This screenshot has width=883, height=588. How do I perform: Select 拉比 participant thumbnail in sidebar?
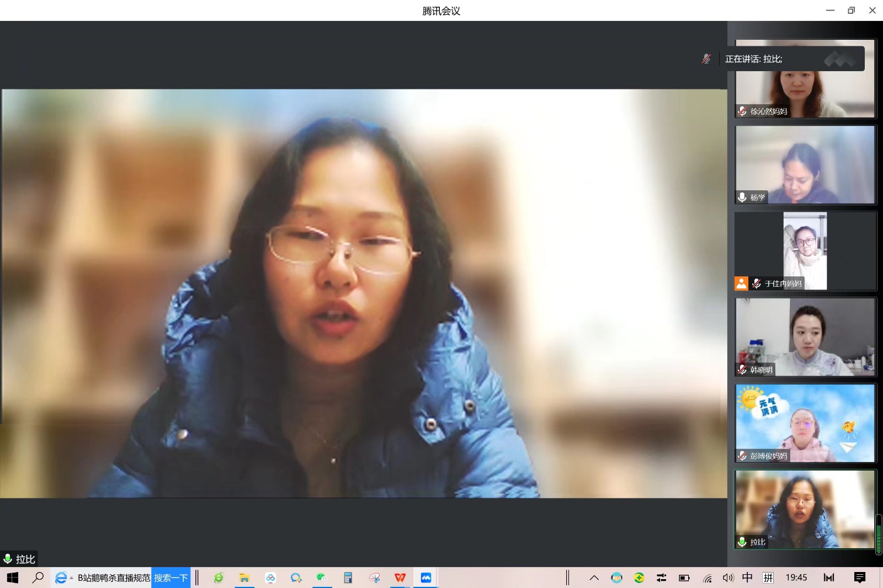coord(805,509)
